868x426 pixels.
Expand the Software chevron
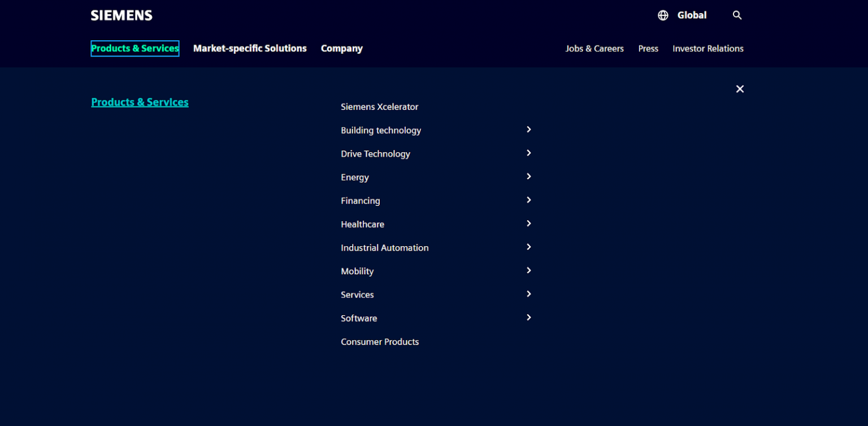(529, 317)
